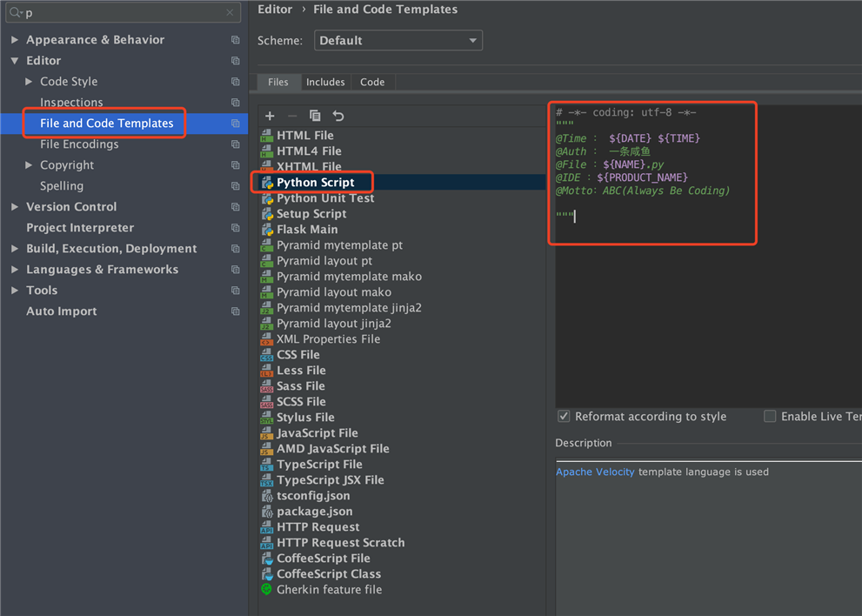Click the HTTP Request template icon
Image resolution: width=862 pixels, height=616 pixels.
267,527
